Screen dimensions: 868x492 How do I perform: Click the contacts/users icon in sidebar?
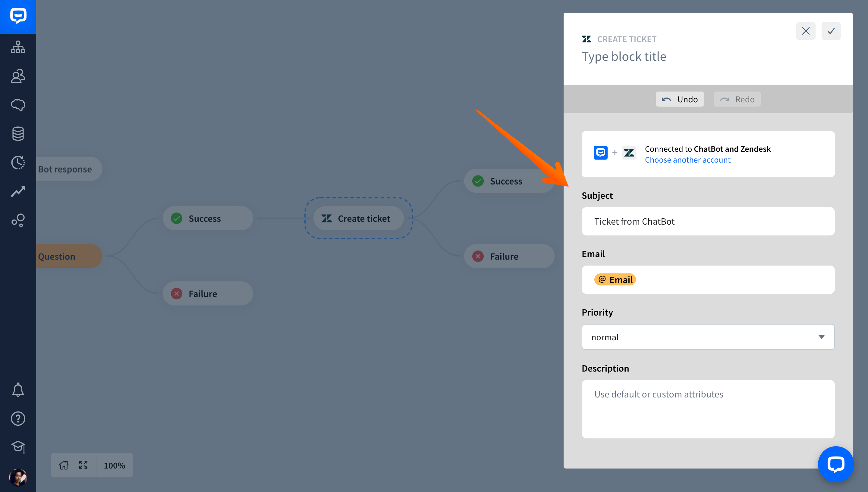point(17,76)
